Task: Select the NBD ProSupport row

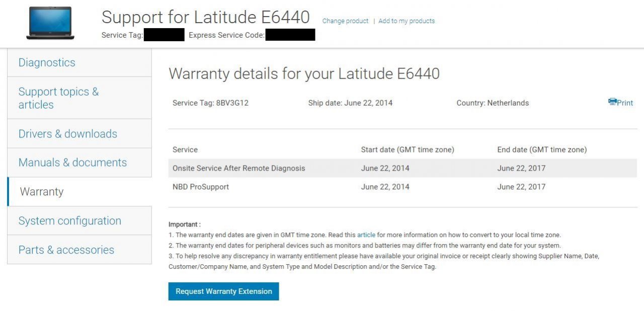Action: pyautogui.click(x=201, y=187)
